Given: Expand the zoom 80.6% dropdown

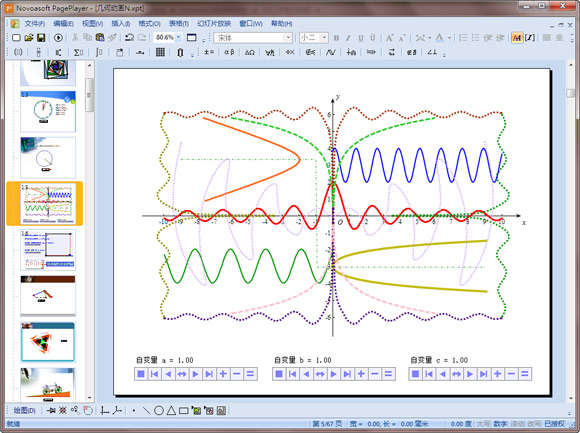Looking at the screenshot, I should (178, 37).
